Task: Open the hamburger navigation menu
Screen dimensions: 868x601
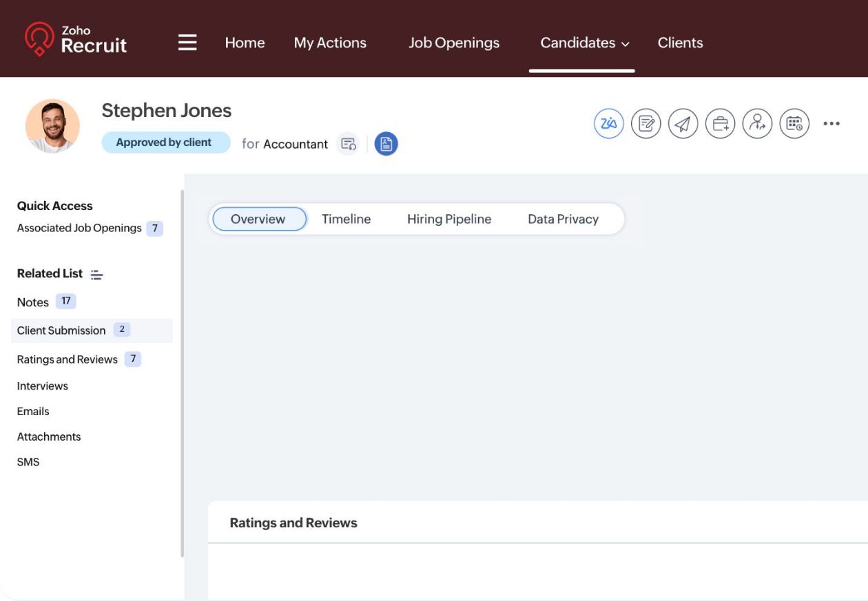Action: point(187,43)
